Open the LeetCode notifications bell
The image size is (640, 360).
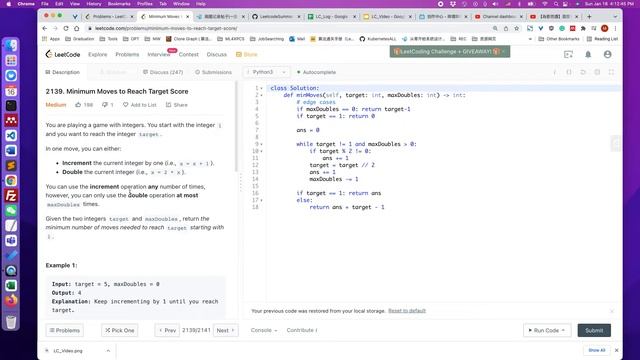[588, 54]
